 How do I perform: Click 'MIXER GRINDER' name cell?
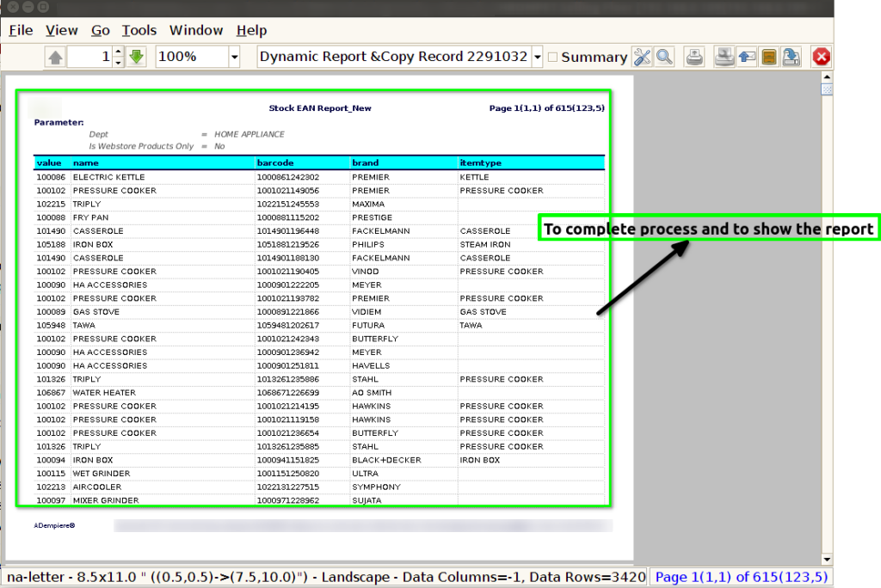[106, 500]
